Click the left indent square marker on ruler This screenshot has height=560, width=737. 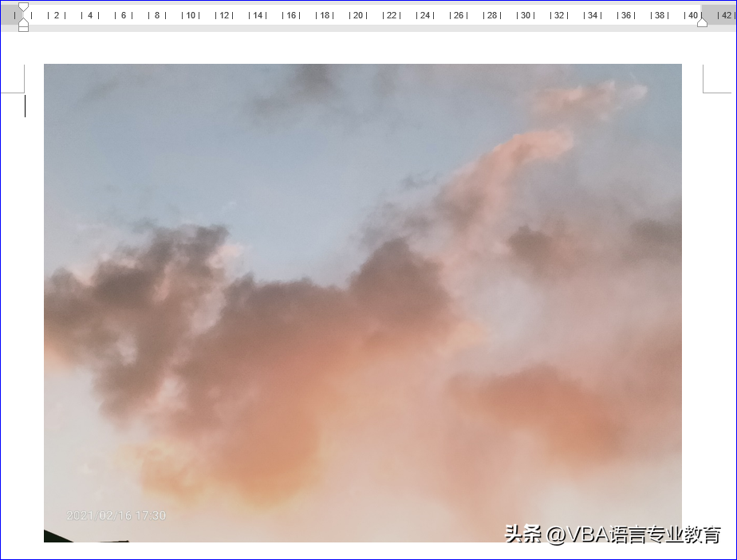(23, 28)
